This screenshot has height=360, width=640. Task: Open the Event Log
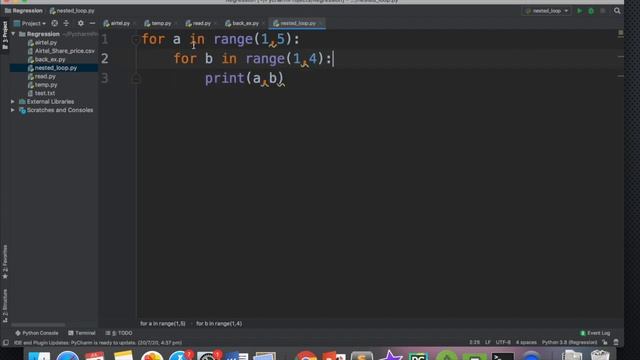click(x=595, y=333)
